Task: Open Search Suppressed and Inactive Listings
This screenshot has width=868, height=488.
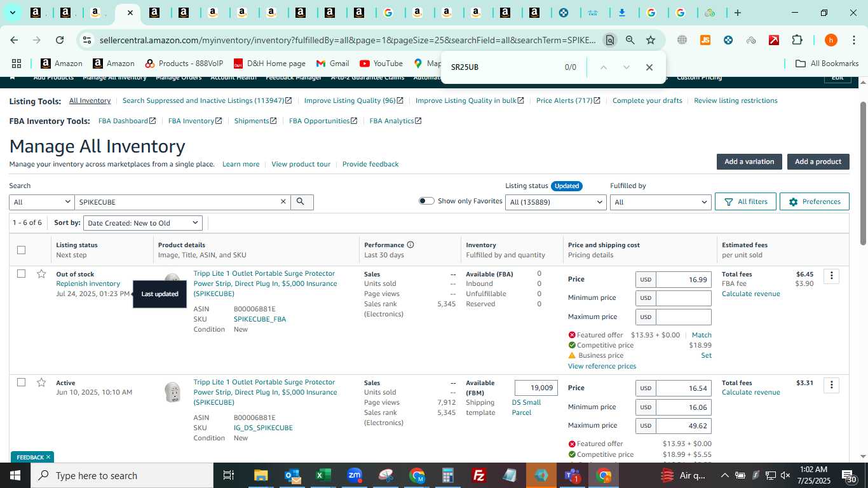Action: [207, 100]
